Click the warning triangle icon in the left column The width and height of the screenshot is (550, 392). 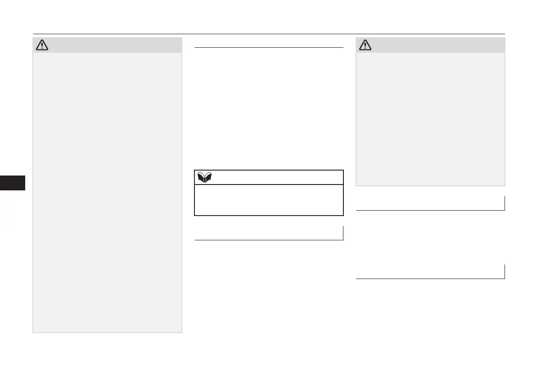pyautogui.click(x=41, y=45)
